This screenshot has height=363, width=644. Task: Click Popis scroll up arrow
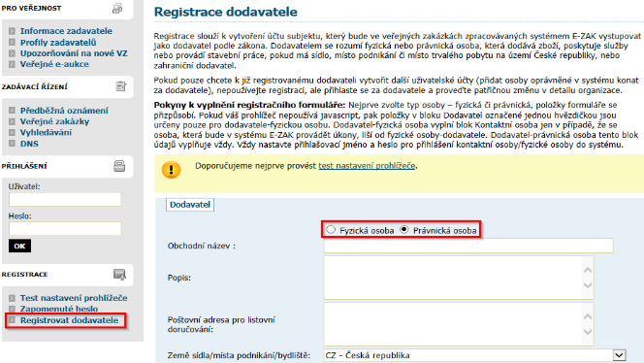click(588, 270)
